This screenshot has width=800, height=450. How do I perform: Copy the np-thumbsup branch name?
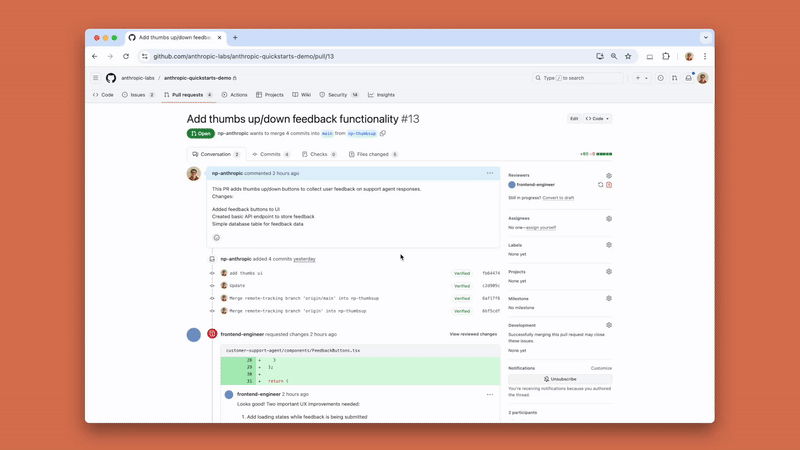pyautogui.click(x=383, y=133)
